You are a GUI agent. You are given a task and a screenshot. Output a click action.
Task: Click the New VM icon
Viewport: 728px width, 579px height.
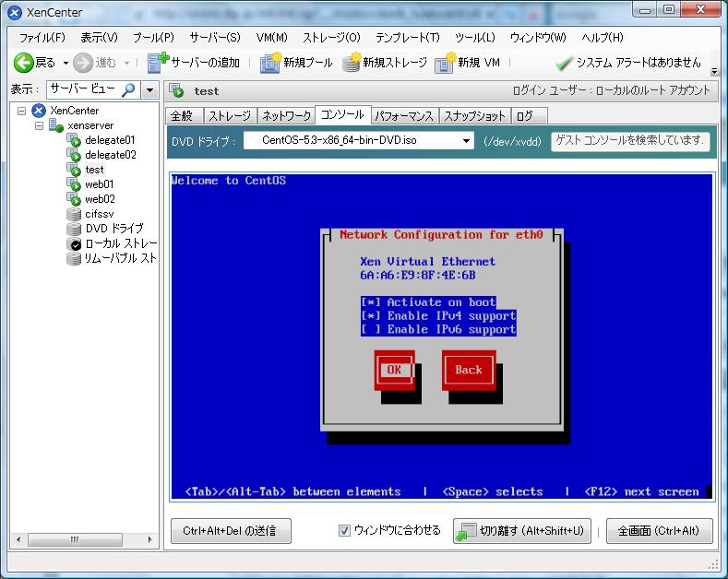445,63
